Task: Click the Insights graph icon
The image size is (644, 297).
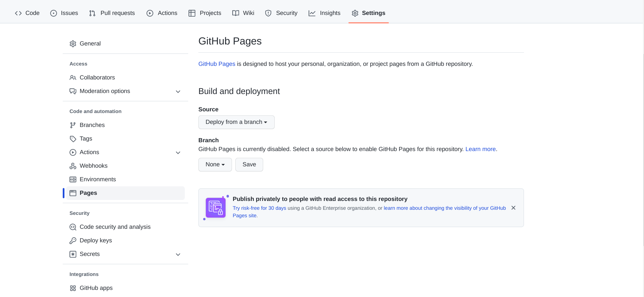Action: [x=312, y=13]
